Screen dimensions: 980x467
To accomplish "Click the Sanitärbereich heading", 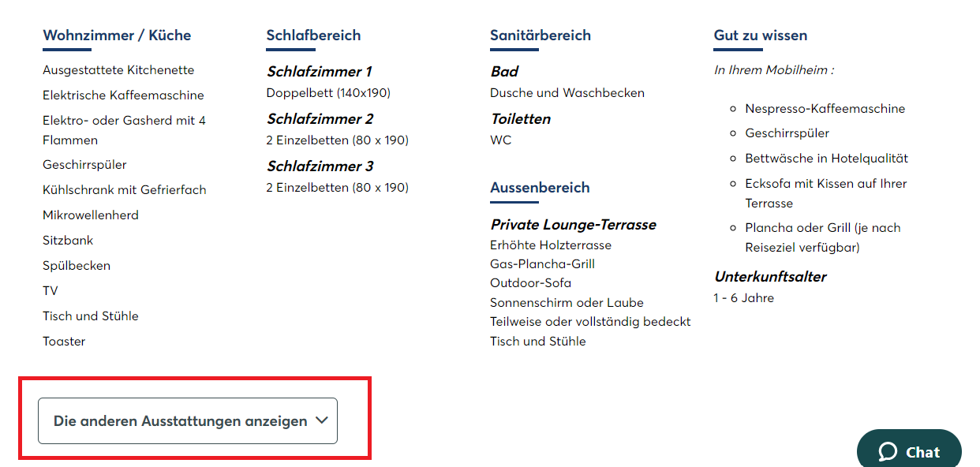I will (540, 35).
